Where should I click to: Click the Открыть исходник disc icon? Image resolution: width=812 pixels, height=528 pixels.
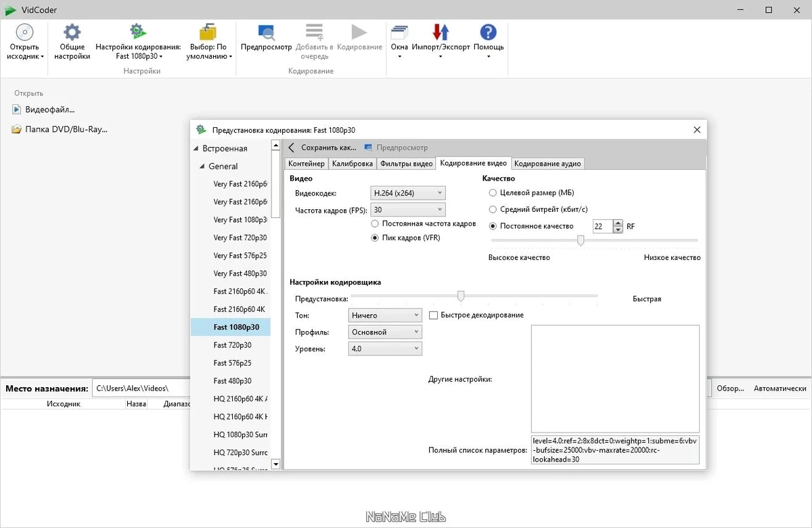(25, 32)
